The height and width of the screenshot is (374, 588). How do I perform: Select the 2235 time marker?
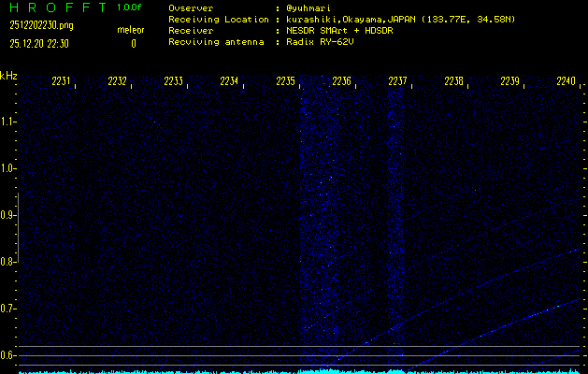point(286,82)
